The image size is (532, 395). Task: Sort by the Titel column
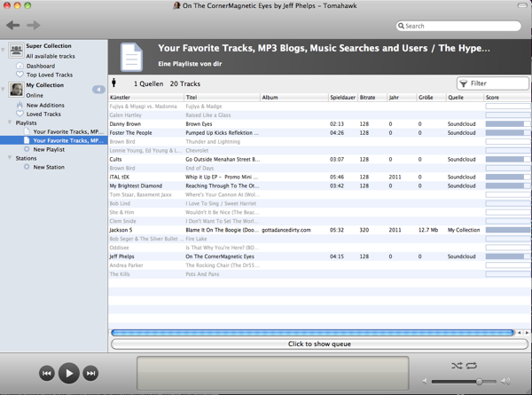pos(223,98)
